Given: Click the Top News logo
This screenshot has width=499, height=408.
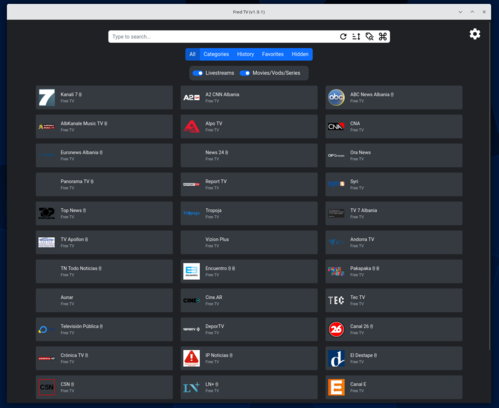Looking at the screenshot, I should pyautogui.click(x=47, y=213).
